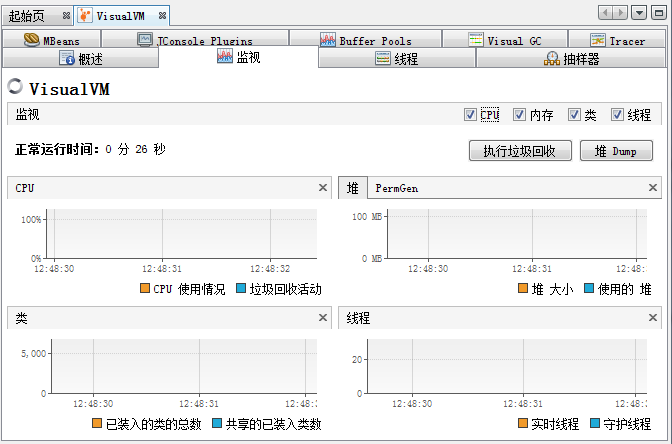Click the VisualVM heading text

tap(69, 89)
